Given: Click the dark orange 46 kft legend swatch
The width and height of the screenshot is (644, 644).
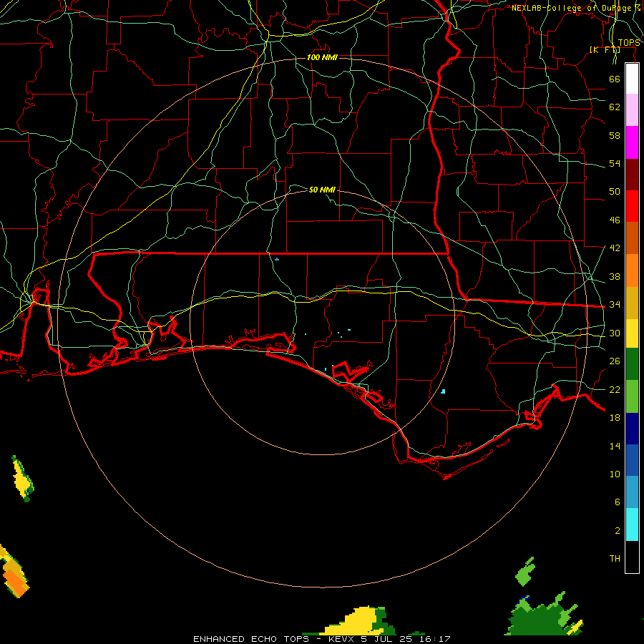Looking at the screenshot, I should point(632,238).
